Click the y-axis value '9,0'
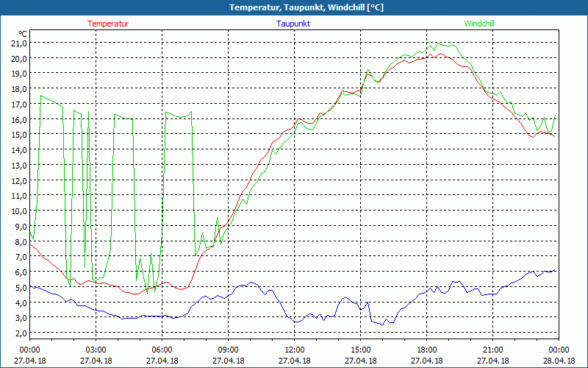Screen dimensions: 588x368 tap(21, 227)
